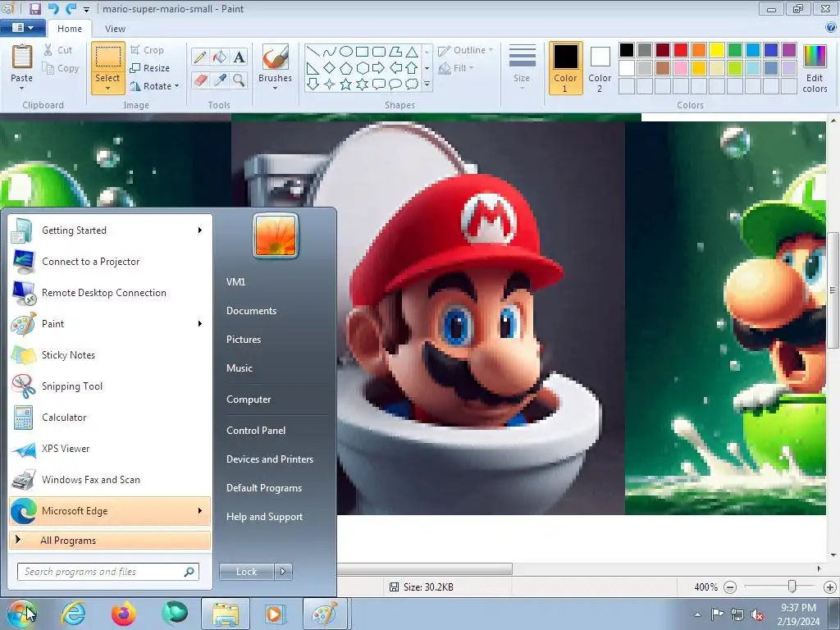Viewport: 840px width, 630px height.
Task: Click Zoom out minus button
Action: [729, 587]
